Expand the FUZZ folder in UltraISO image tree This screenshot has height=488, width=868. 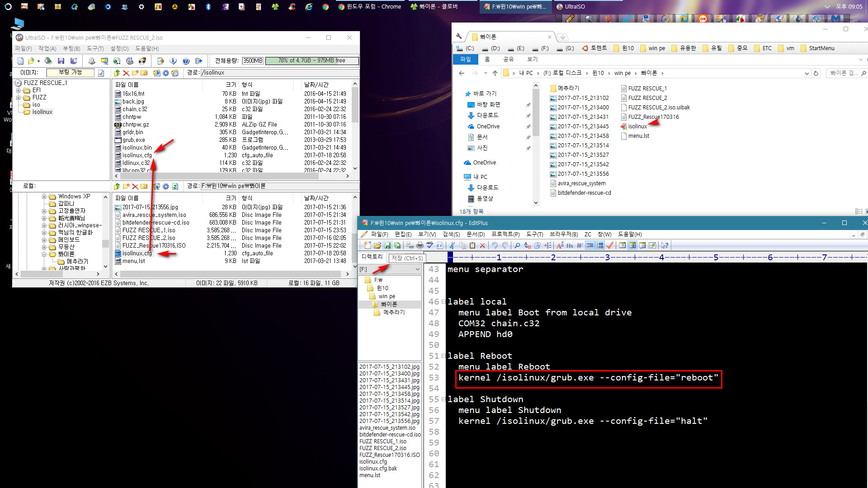point(19,98)
